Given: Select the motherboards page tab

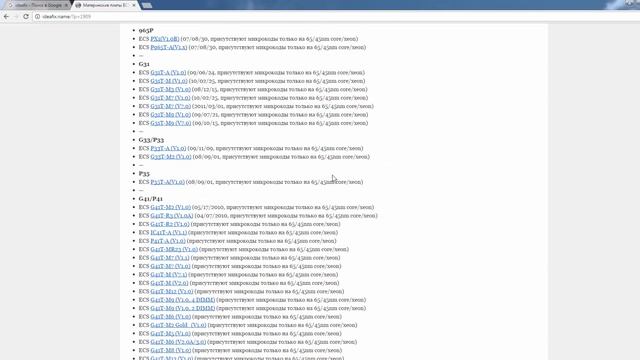Looking at the screenshot, I should [x=105, y=5].
